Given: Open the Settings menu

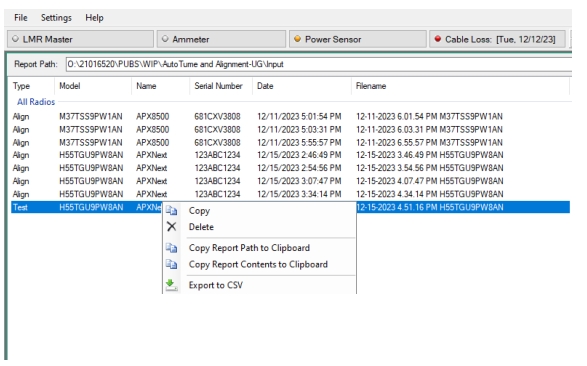Looking at the screenshot, I should click(x=56, y=18).
